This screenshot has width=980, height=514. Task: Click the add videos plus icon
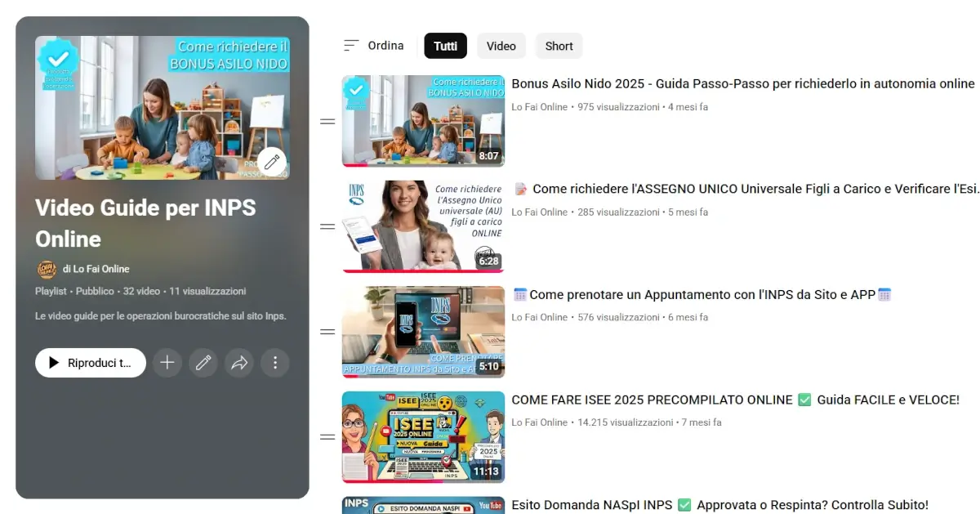[x=167, y=363]
